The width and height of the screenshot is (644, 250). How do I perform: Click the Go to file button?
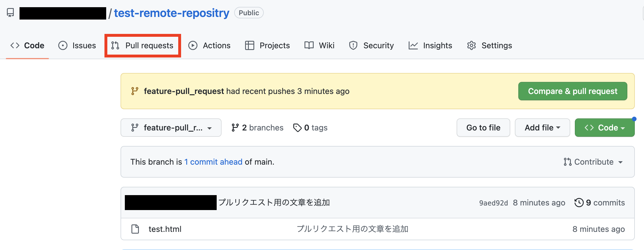(x=483, y=128)
